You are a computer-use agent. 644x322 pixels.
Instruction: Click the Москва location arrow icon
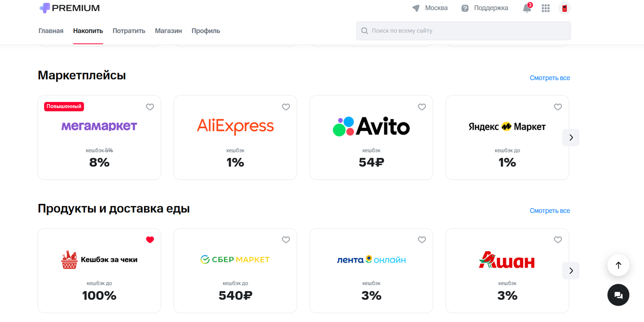click(x=416, y=8)
